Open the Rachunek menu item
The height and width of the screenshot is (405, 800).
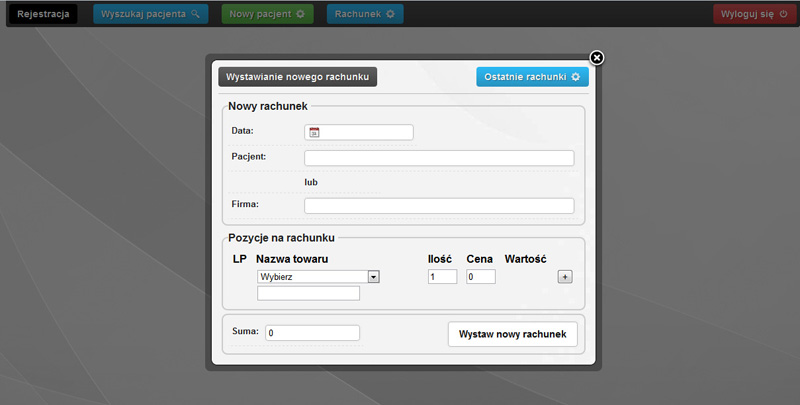365,14
